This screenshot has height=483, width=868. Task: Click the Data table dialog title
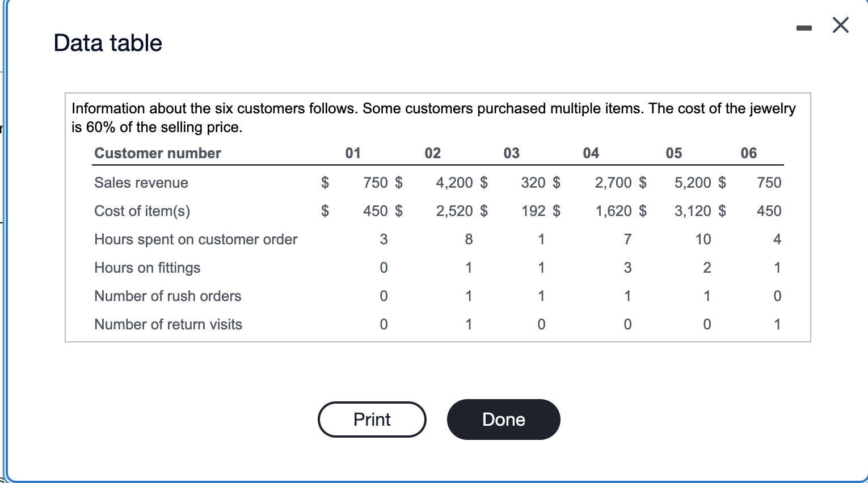point(107,43)
